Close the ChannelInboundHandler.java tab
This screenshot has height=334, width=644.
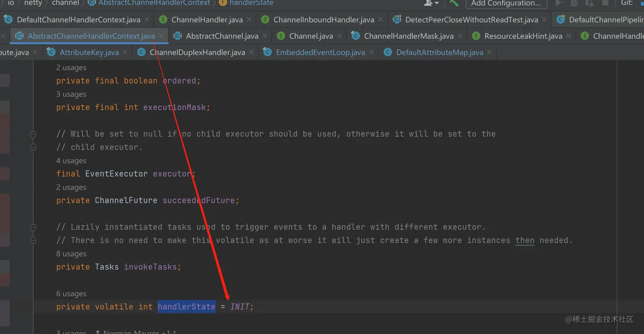coord(380,20)
